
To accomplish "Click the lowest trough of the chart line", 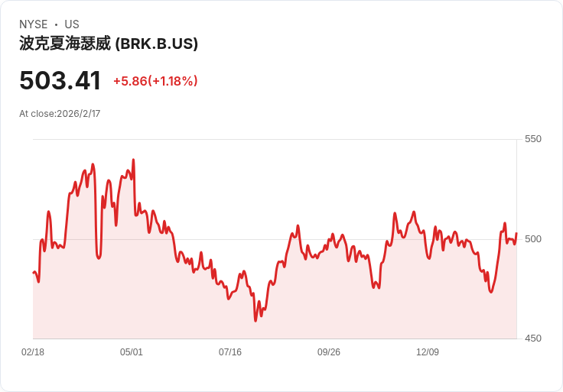I will tap(255, 321).
